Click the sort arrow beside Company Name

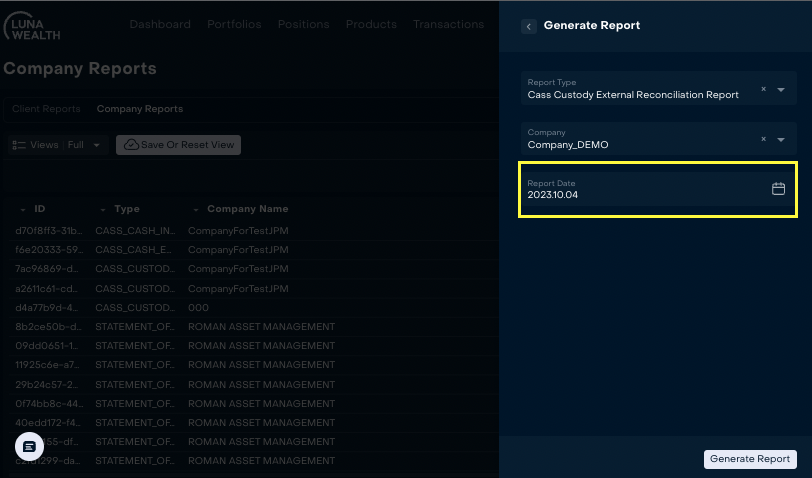(196, 210)
